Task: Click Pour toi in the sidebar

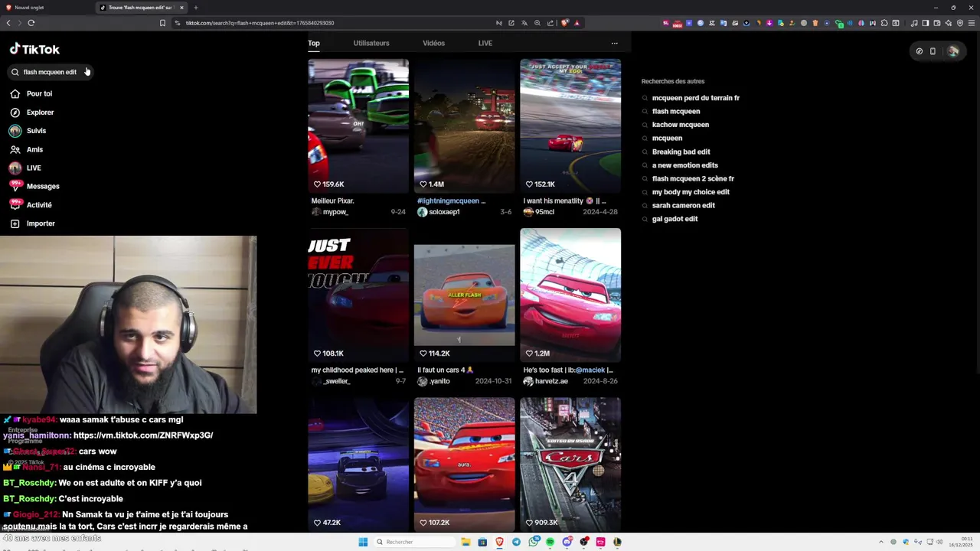Action: (39, 93)
